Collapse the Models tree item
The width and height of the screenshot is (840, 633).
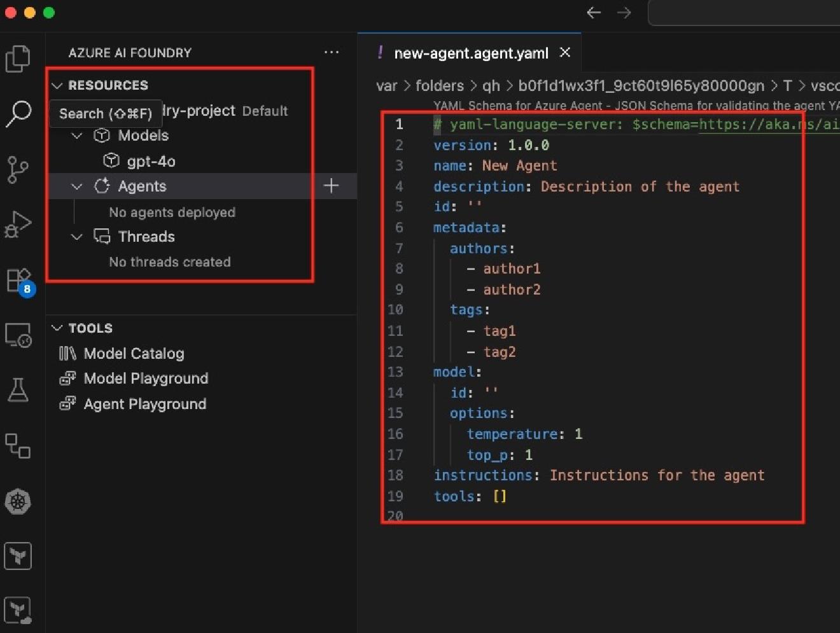76,136
